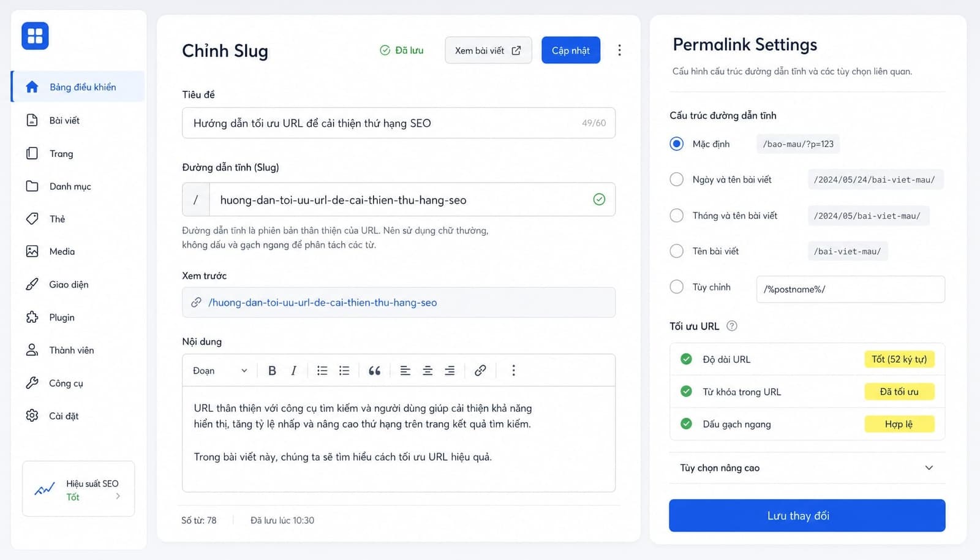Select the Tùy chỉnh radio option
This screenshot has width=980, height=560.
(676, 287)
